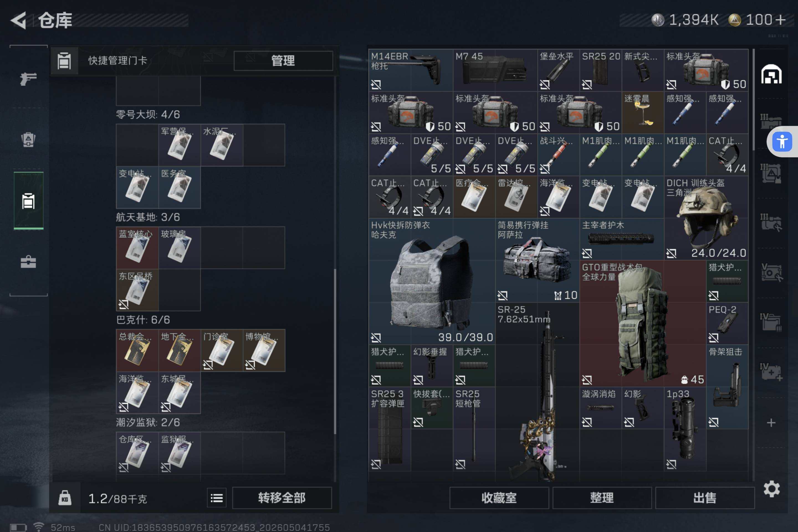This screenshot has width=798, height=532.
Task: Select the 1p33 scope item
Action: click(x=685, y=429)
